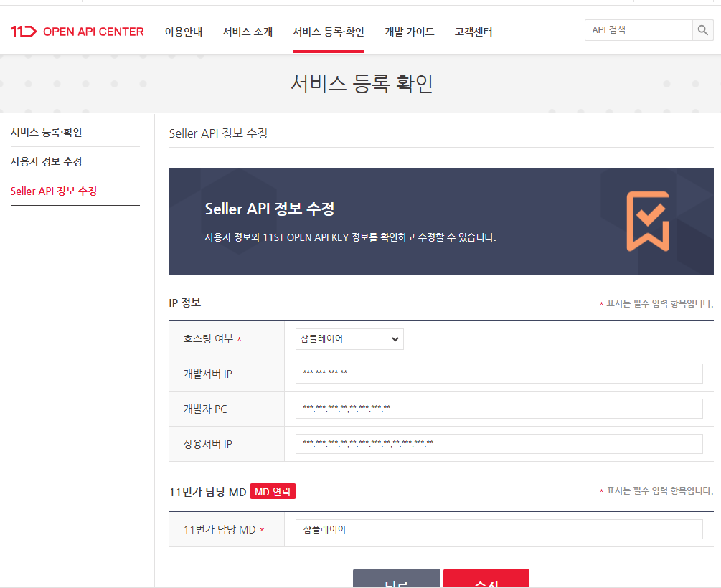Select Seller API 정보 수정 in the sidebar
Image resolution: width=721 pixels, height=588 pixels.
[x=54, y=191]
